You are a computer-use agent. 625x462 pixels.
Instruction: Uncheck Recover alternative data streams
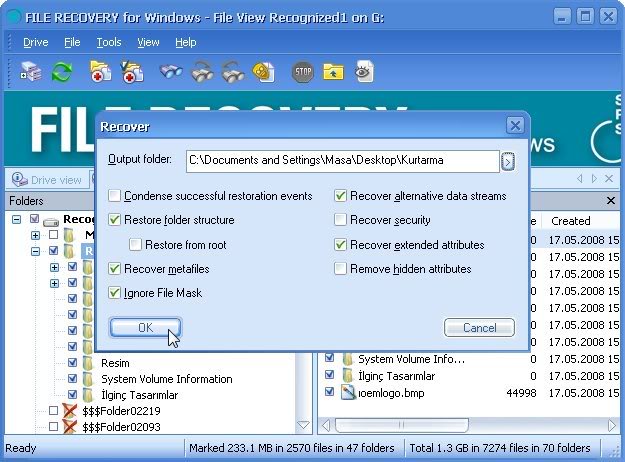tap(340, 196)
